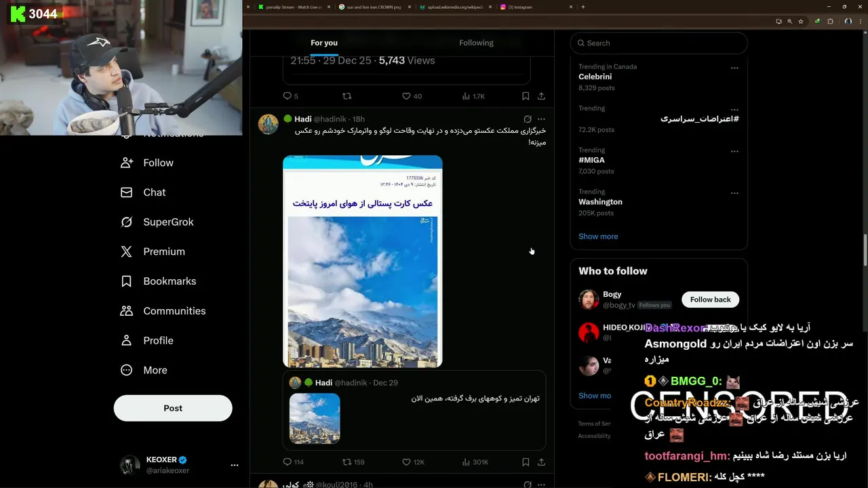Open the Celebrini trending topic
868x488 pixels.
(595, 77)
